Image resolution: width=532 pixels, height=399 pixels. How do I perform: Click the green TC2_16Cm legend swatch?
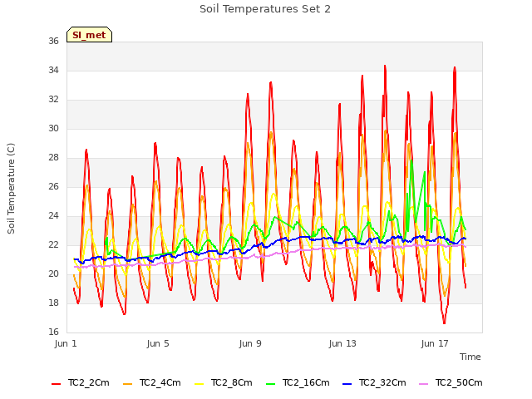271,384
